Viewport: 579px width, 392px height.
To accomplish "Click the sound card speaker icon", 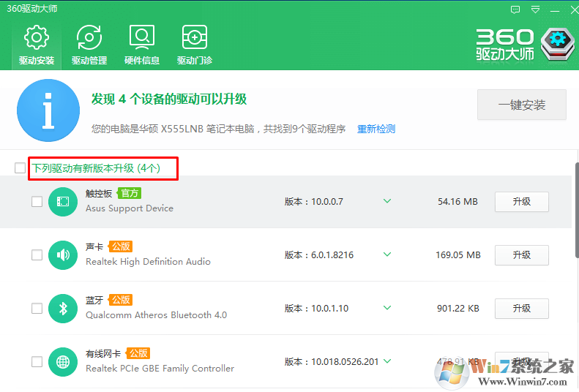I will (x=63, y=255).
